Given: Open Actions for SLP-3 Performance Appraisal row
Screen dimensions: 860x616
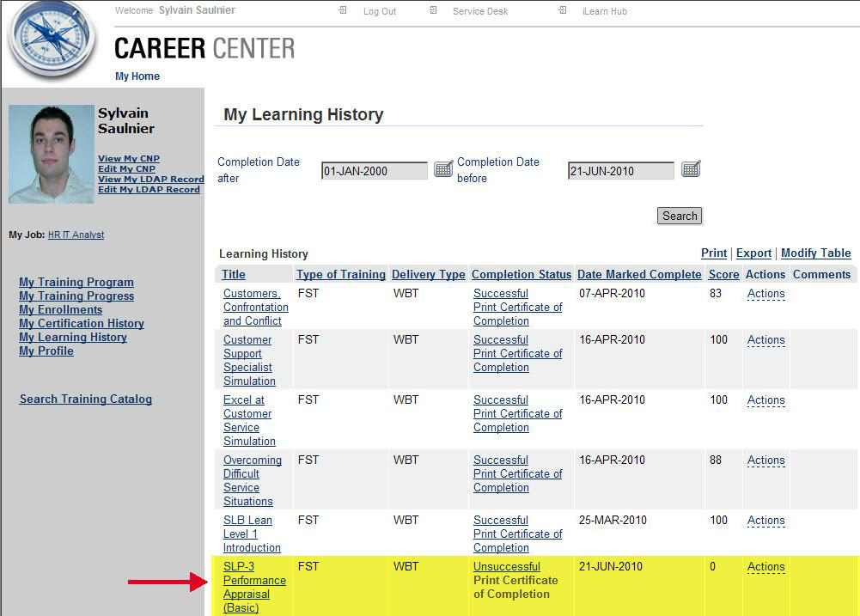Looking at the screenshot, I should point(765,567).
